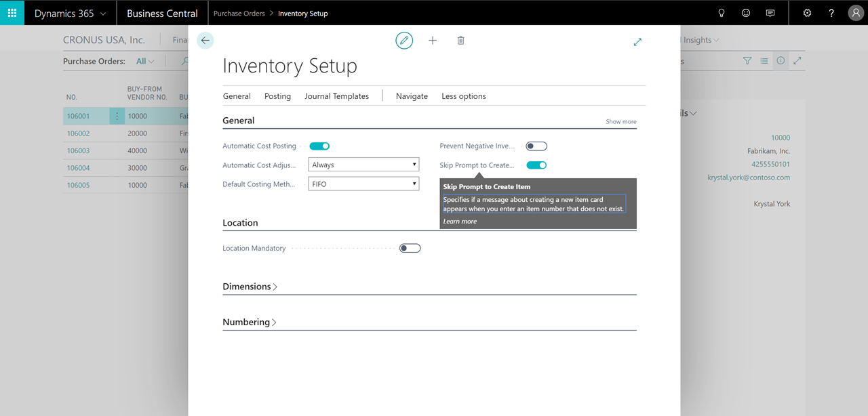Go back using the left arrow icon

tap(205, 40)
